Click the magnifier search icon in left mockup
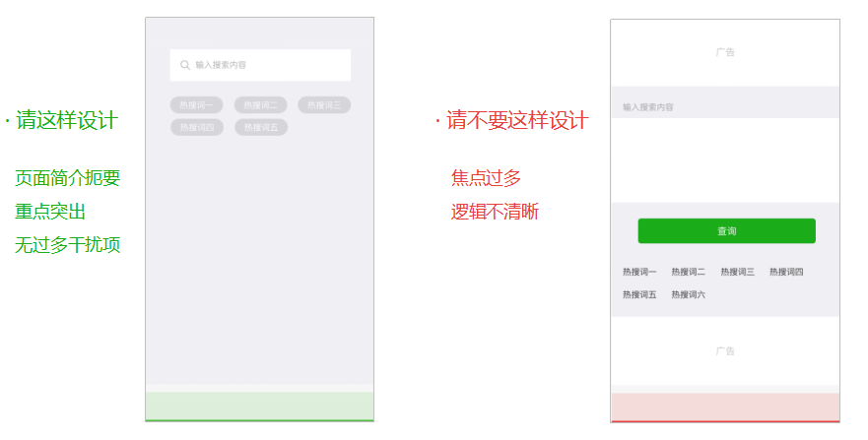868x440 pixels. click(x=185, y=65)
